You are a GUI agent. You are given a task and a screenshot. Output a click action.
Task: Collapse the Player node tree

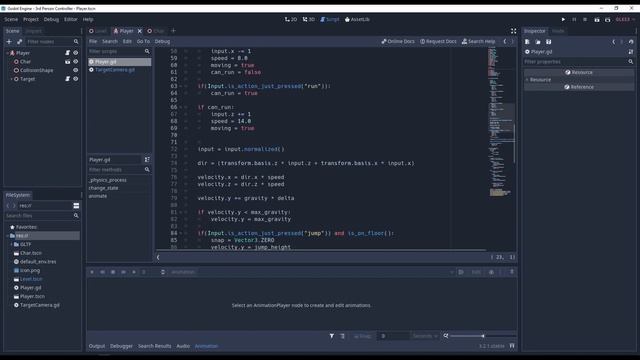(7, 53)
